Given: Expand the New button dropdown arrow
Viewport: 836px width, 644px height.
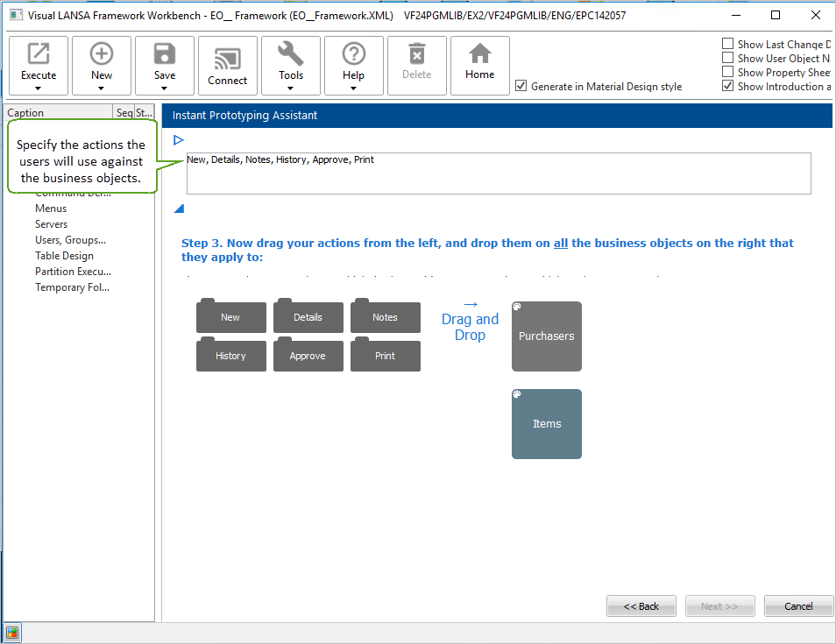Looking at the screenshot, I should tap(102, 88).
